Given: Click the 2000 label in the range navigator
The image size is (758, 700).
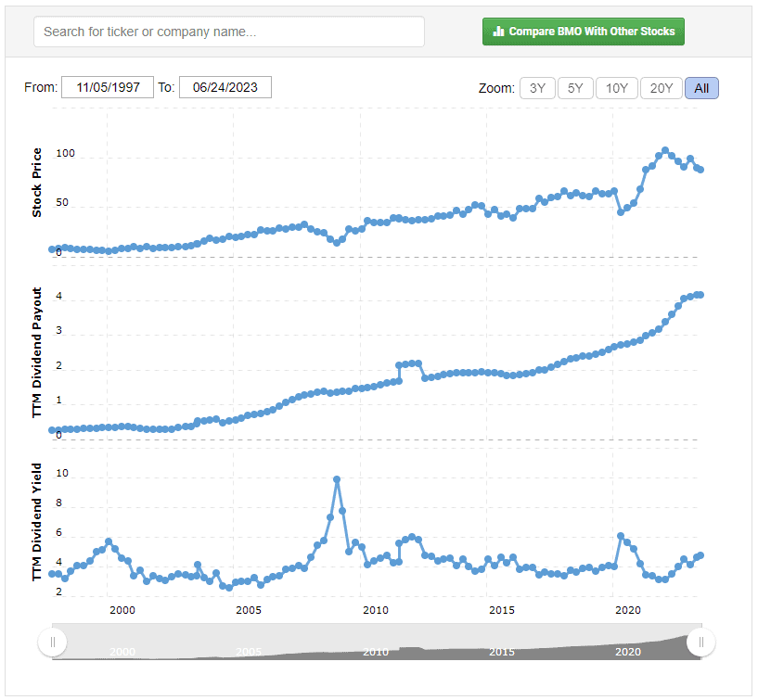Looking at the screenshot, I should pos(122,652).
